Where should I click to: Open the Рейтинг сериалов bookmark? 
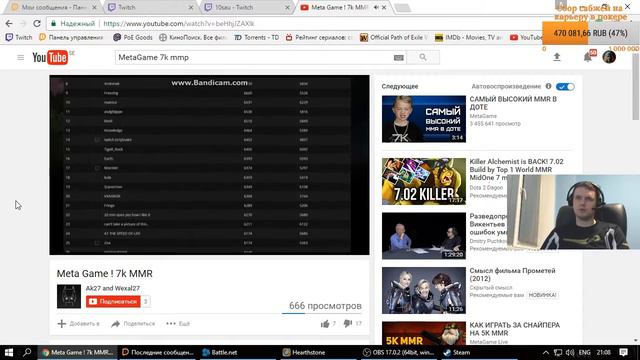319,38
